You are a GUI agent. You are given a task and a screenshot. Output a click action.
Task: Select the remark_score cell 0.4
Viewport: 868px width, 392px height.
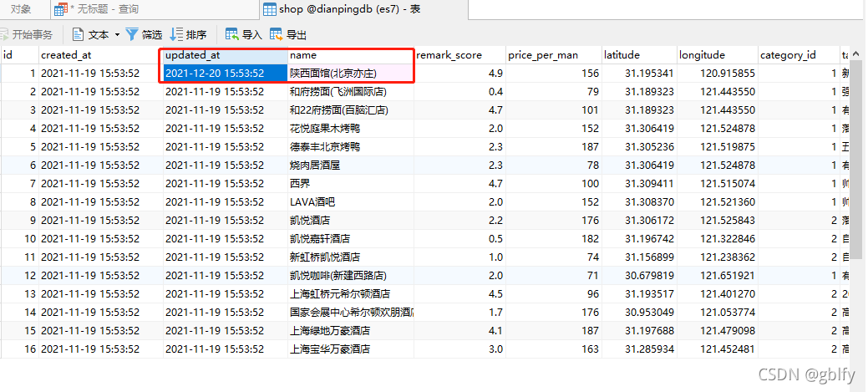459,91
